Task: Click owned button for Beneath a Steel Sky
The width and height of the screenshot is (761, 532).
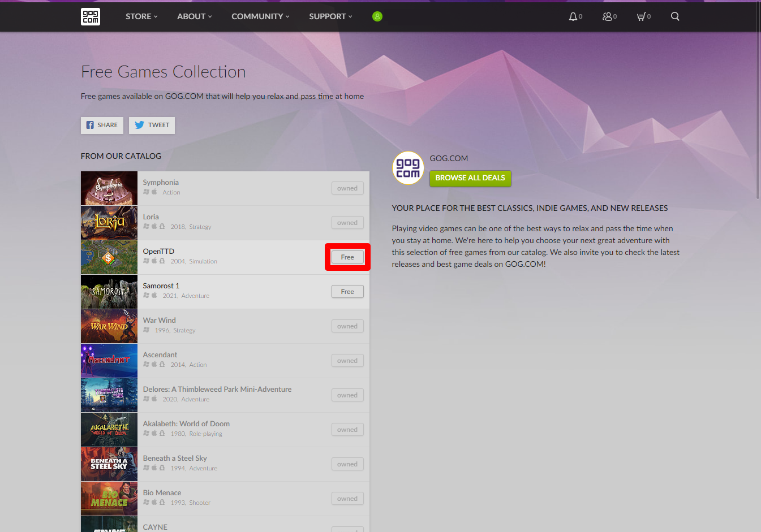Action: [x=347, y=464]
